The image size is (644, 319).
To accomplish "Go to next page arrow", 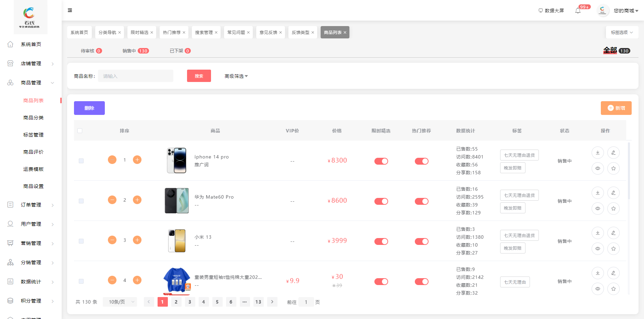I will click(x=272, y=302).
